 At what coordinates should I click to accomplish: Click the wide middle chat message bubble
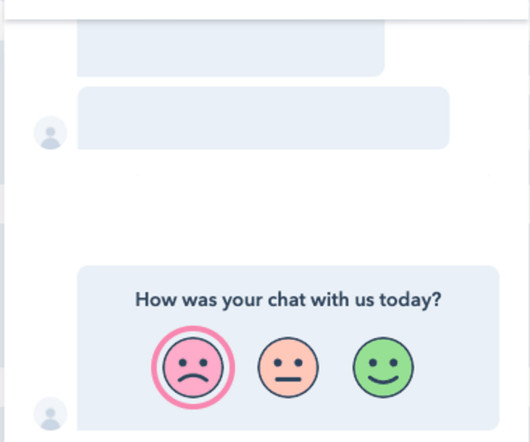tap(263, 118)
